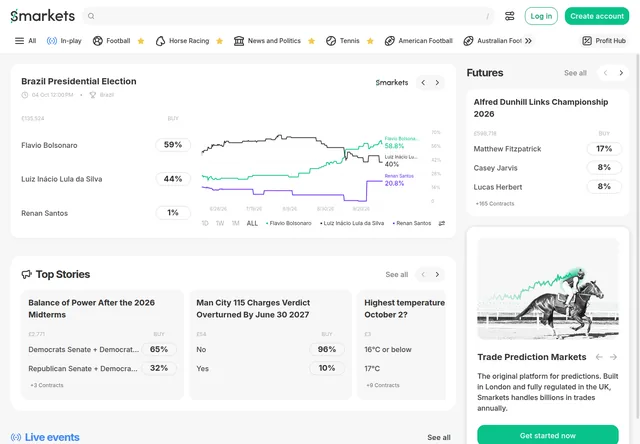The width and height of the screenshot is (640, 444).
Task: Click the search bar input field
Action: point(289,16)
